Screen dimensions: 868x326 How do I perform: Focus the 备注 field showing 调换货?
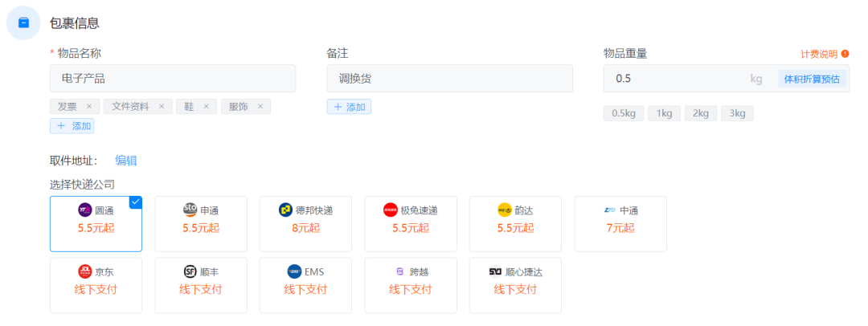click(x=449, y=79)
